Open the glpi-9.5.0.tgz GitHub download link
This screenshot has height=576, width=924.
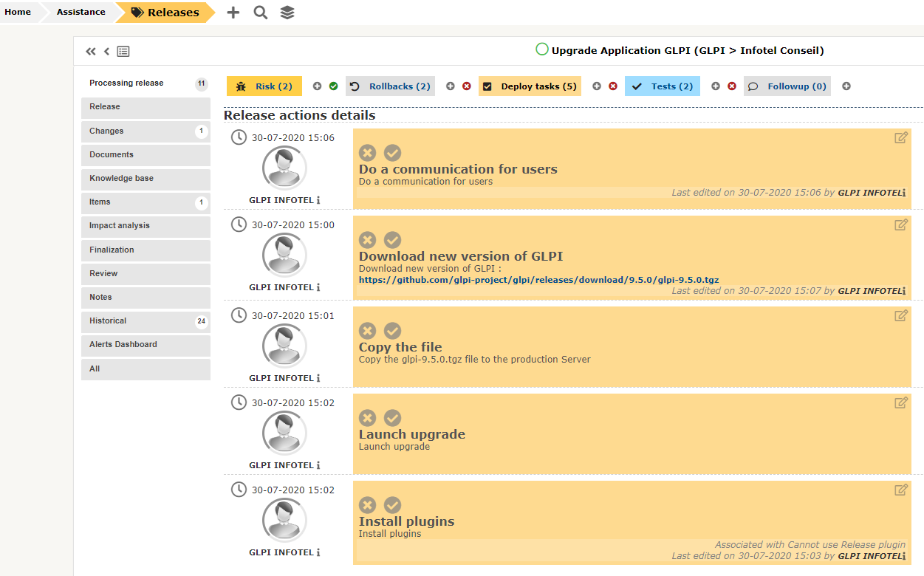pos(539,280)
